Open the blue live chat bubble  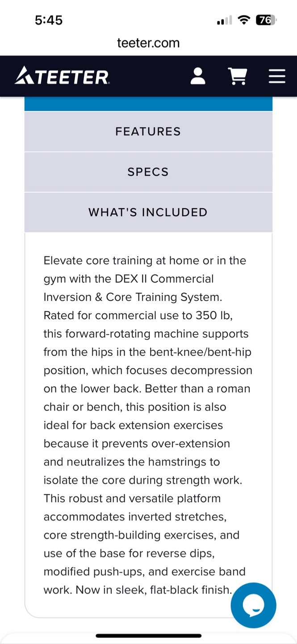(x=253, y=605)
